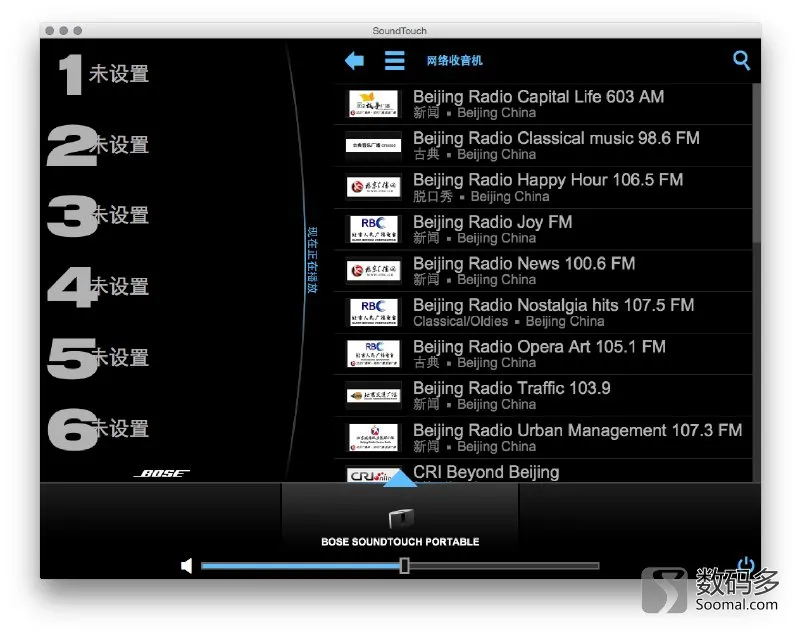Image resolution: width=800 pixels, height=635 pixels.
Task: Play Beijing Radio Urban Management 107.3 FM
Action: tap(543, 438)
